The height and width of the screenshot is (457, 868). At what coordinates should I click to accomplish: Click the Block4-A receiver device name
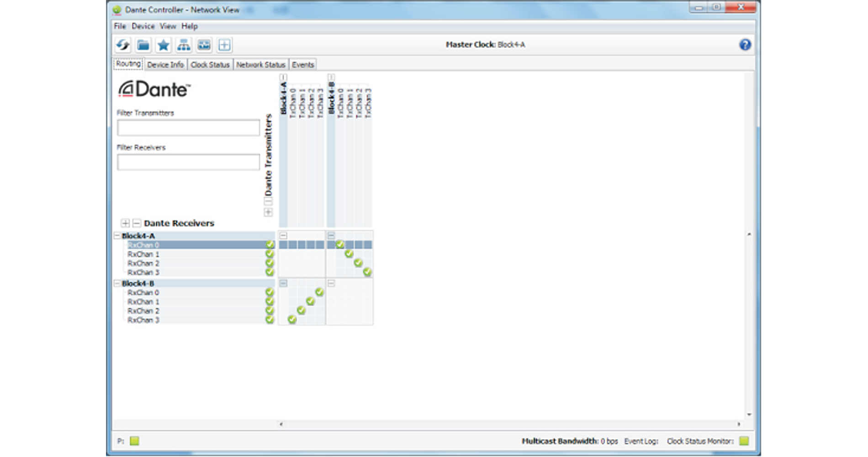138,236
